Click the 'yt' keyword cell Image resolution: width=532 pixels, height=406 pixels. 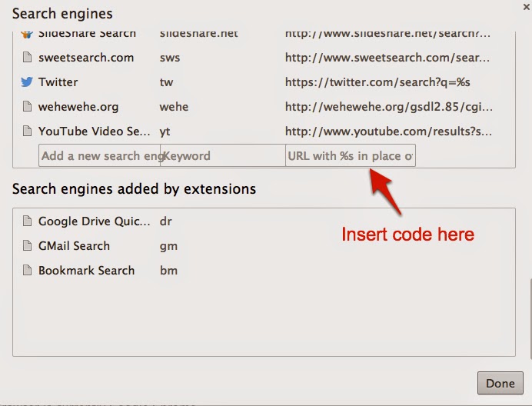(165, 131)
